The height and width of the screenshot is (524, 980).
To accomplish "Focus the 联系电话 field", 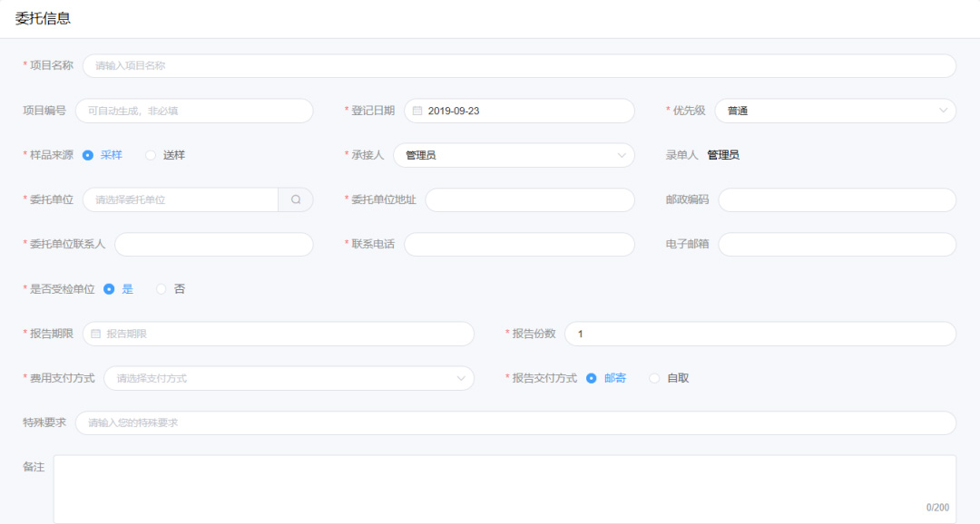I will 519,244.
